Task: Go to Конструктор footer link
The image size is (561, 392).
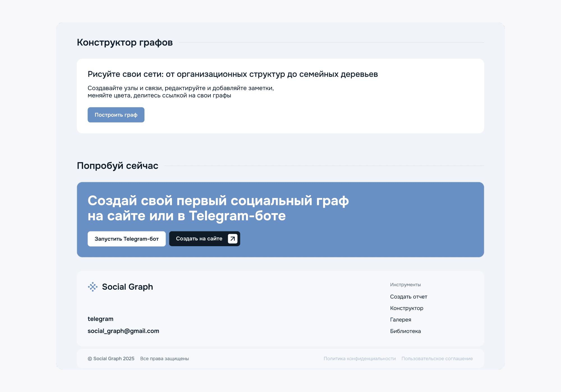Action: (x=406, y=308)
